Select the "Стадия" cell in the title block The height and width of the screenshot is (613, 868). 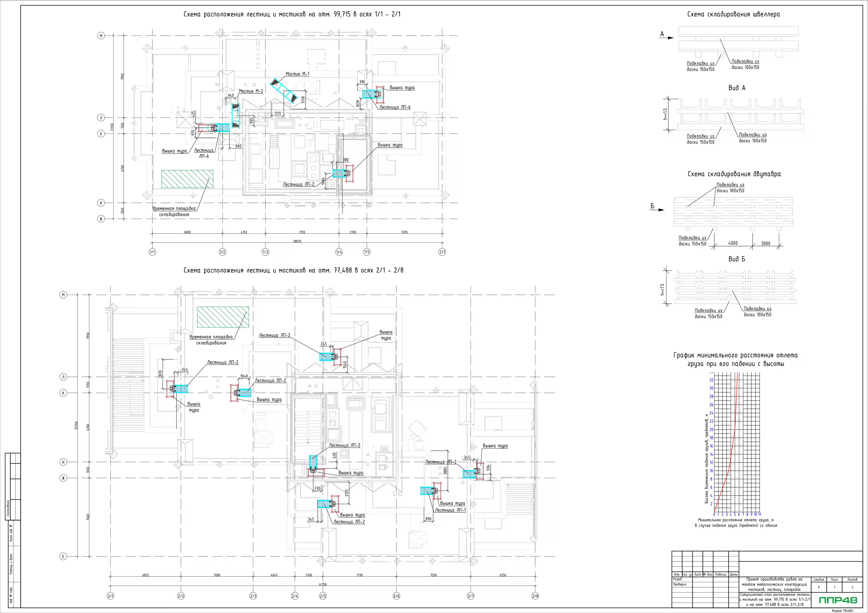tap(818, 579)
